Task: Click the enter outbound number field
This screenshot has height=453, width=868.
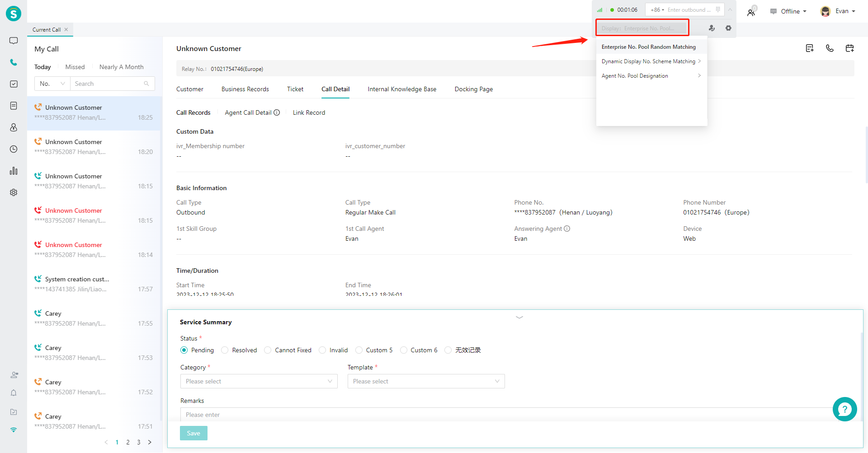Action: coord(689,9)
